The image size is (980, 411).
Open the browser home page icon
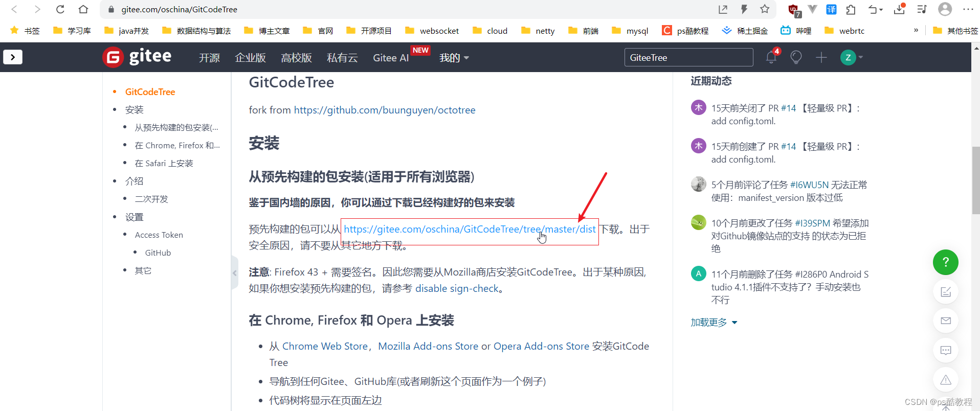pos(83,9)
